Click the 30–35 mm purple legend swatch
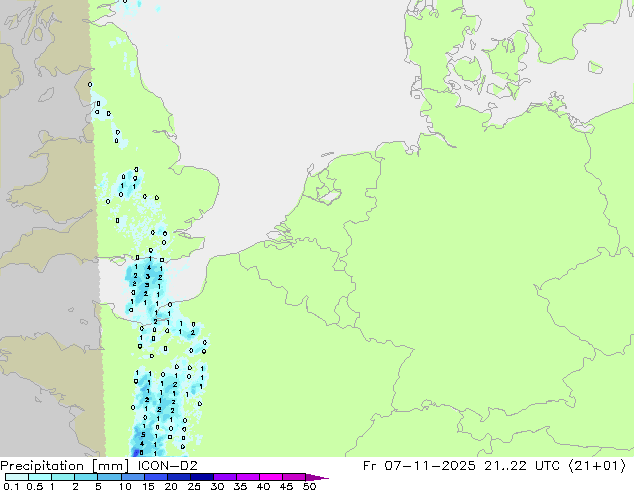Viewport: 634px width, 490px height. pyautogui.click(x=225, y=477)
